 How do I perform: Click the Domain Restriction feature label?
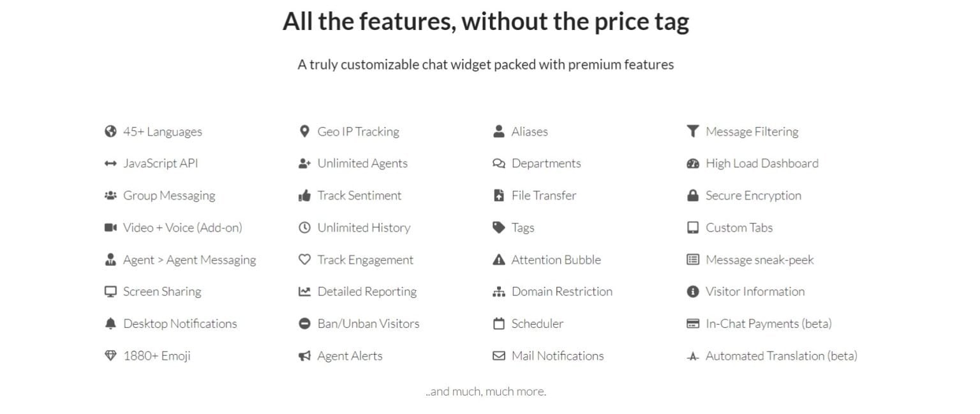[561, 292]
